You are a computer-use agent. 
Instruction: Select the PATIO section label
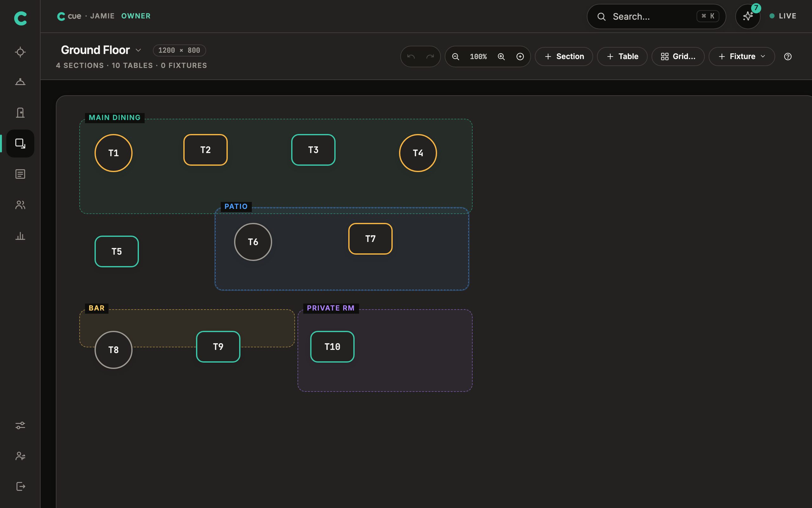[236, 207]
